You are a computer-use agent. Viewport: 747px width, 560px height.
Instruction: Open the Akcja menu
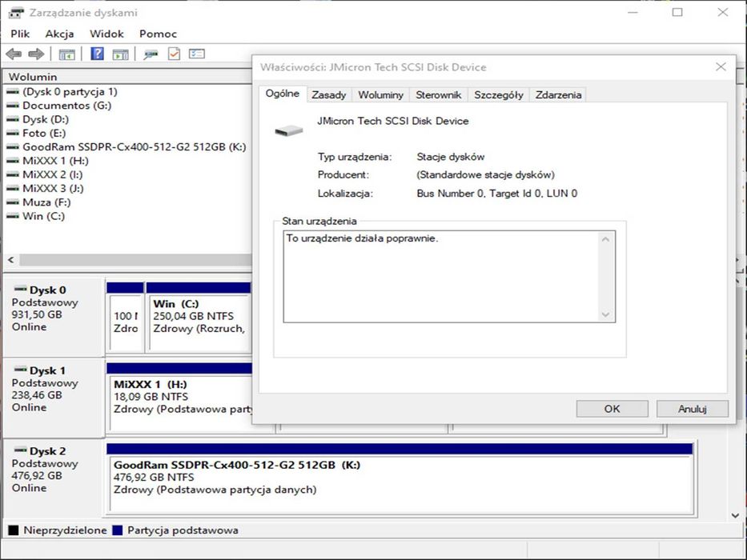point(59,34)
